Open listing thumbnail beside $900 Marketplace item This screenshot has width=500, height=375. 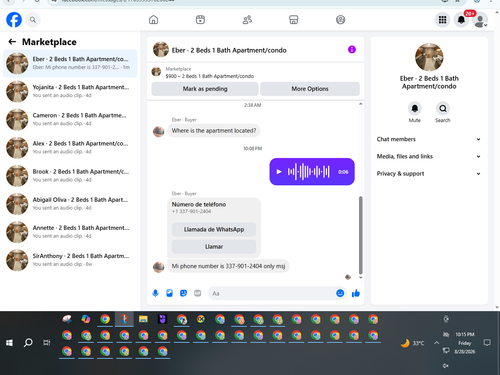click(x=156, y=71)
